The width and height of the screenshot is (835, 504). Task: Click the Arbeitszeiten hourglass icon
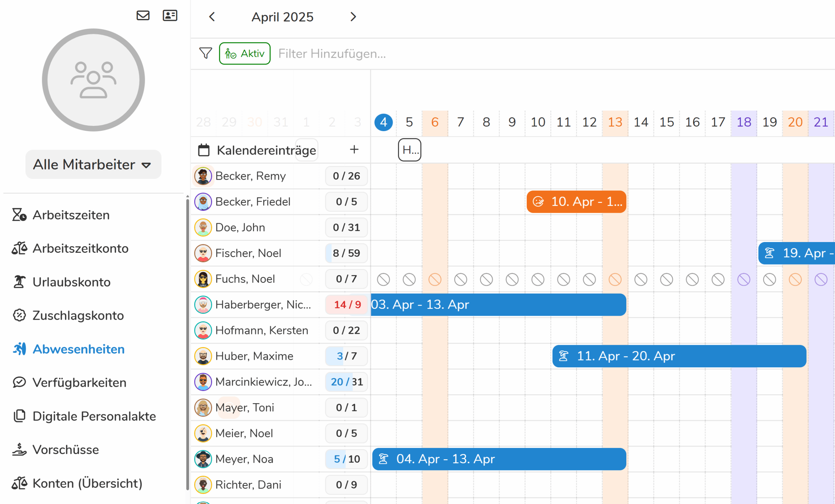pos(19,215)
